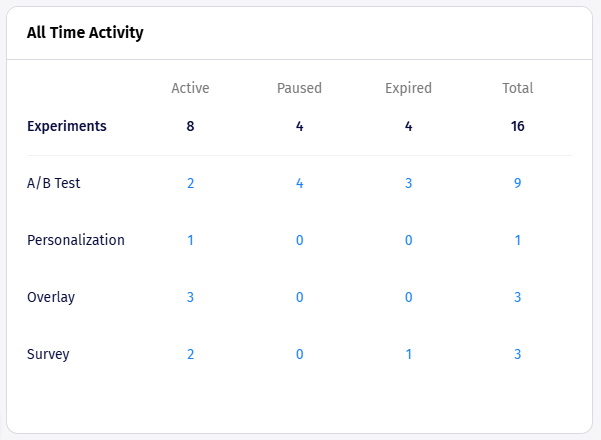
Task: View total Overlay count link
Action: (x=517, y=297)
